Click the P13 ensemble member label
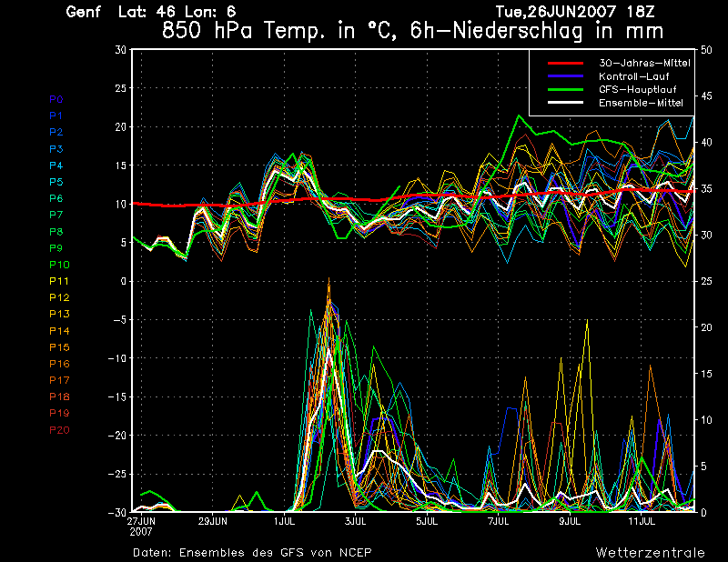The width and height of the screenshot is (728, 562). point(59,314)
